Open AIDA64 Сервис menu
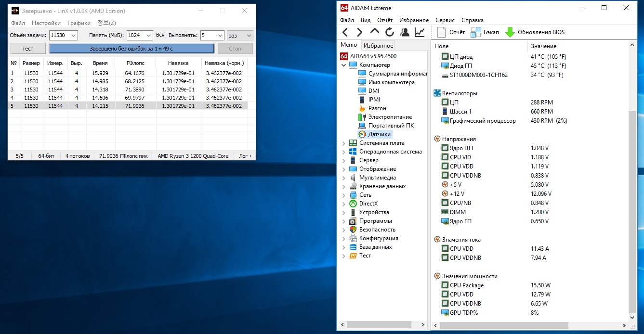This screenshot has height=334, width=644. coord(445,20)
